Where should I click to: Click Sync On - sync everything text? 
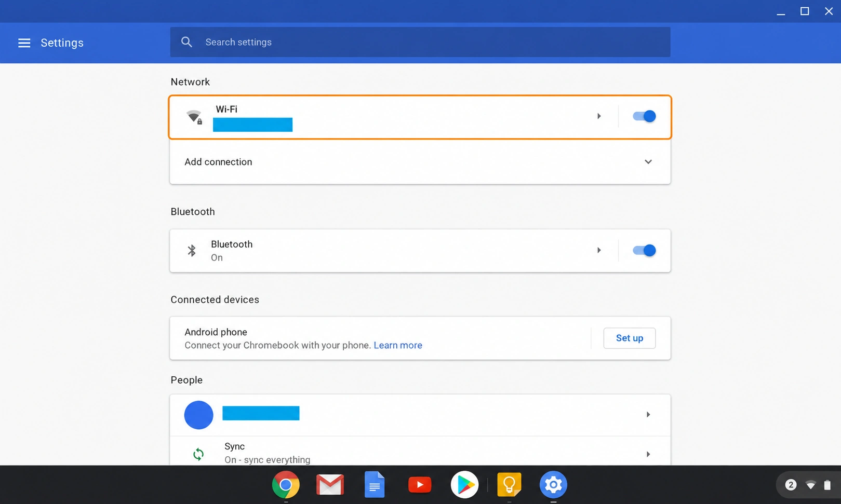tap(267, 459)
